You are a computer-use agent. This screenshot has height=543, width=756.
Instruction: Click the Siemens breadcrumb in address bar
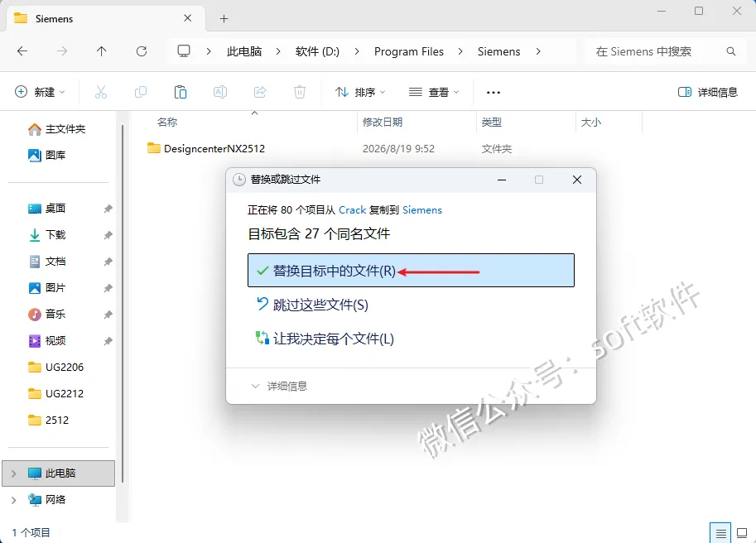499,51
